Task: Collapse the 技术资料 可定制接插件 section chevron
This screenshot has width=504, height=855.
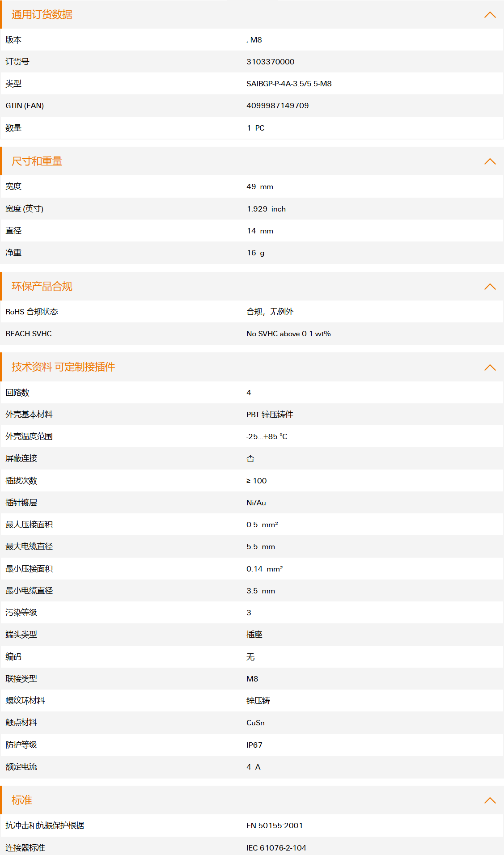Action: [490, 368]
